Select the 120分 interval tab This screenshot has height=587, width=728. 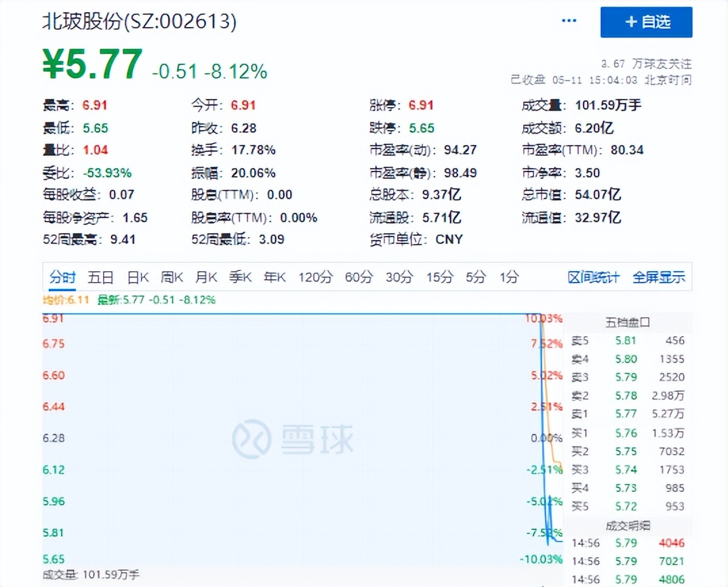coord(316,277)
